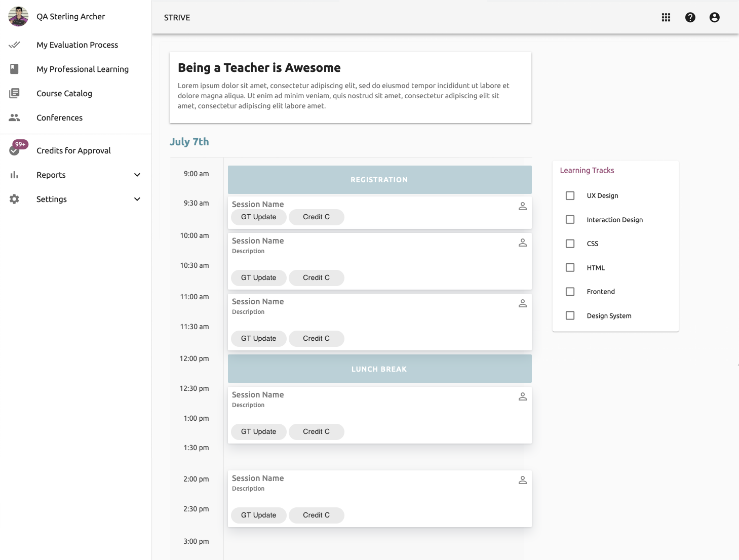This screenshot has height=560, width=739.
Task: Click GT Update chip in 9:30 am session
Action: [258, 217]
